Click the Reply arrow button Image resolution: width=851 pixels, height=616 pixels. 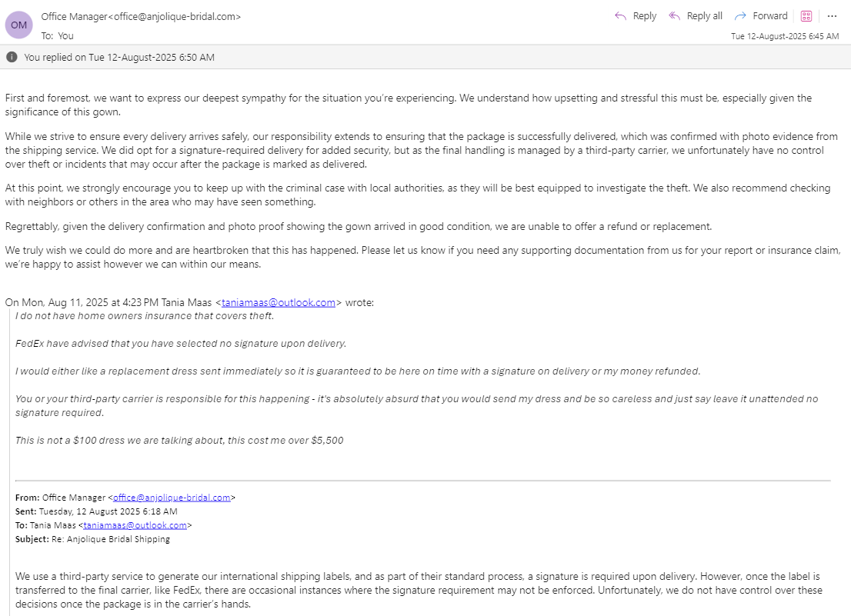635,16
